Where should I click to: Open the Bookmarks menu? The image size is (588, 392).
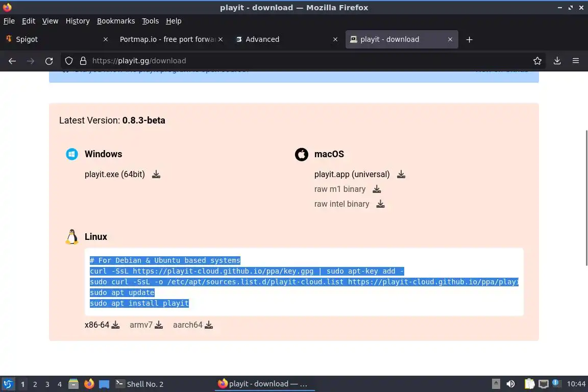pyautogui.click(x=116, y=21)
